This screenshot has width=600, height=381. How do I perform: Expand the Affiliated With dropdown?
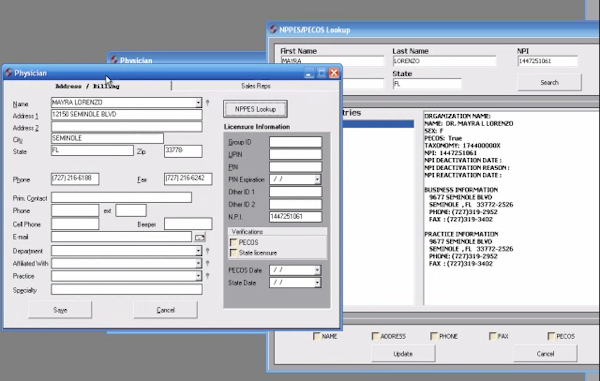pos(198,263)
